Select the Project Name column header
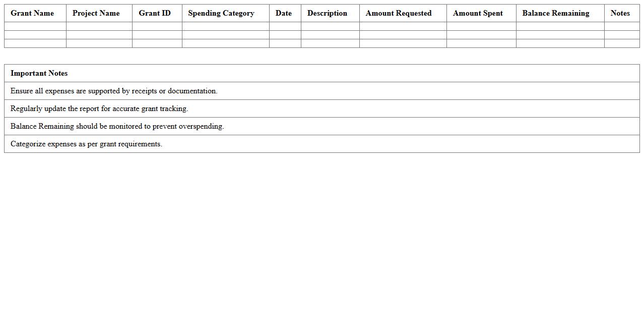 96,13
